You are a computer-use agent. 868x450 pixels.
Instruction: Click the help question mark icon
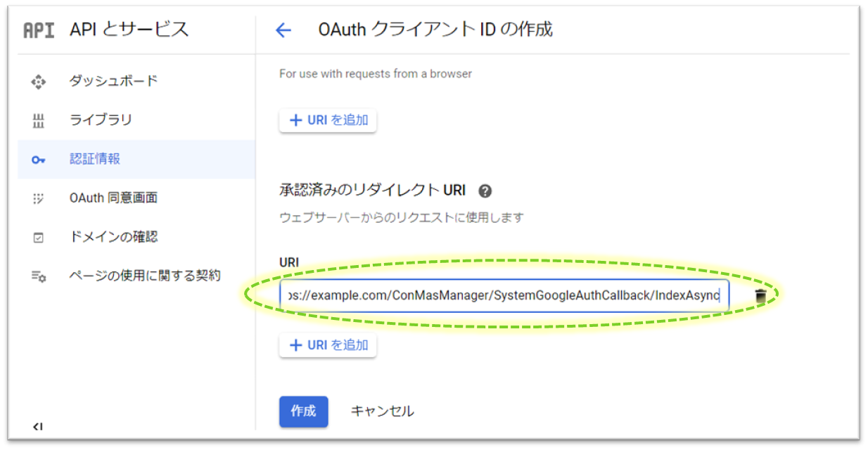pos(485,191)
